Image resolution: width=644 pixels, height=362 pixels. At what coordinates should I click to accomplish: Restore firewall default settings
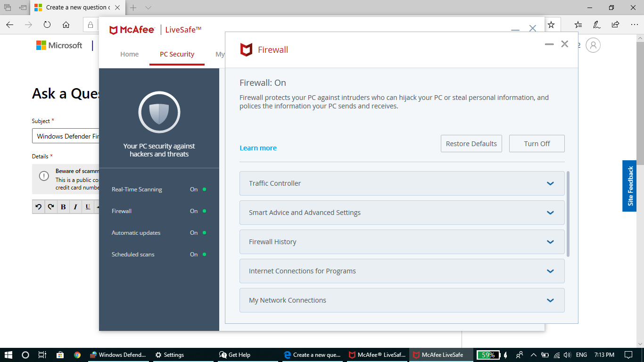click(x=471, y=144)
